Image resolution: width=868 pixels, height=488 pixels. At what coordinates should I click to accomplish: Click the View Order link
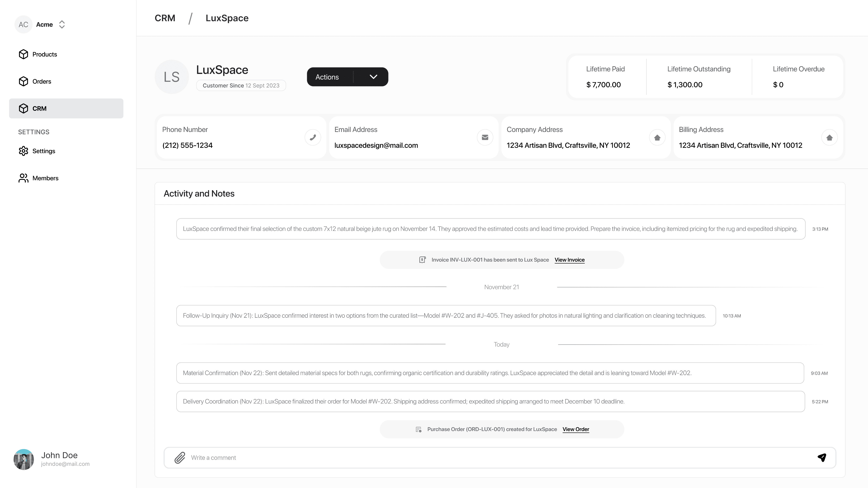pyautogui.click(x=576, y=429)
